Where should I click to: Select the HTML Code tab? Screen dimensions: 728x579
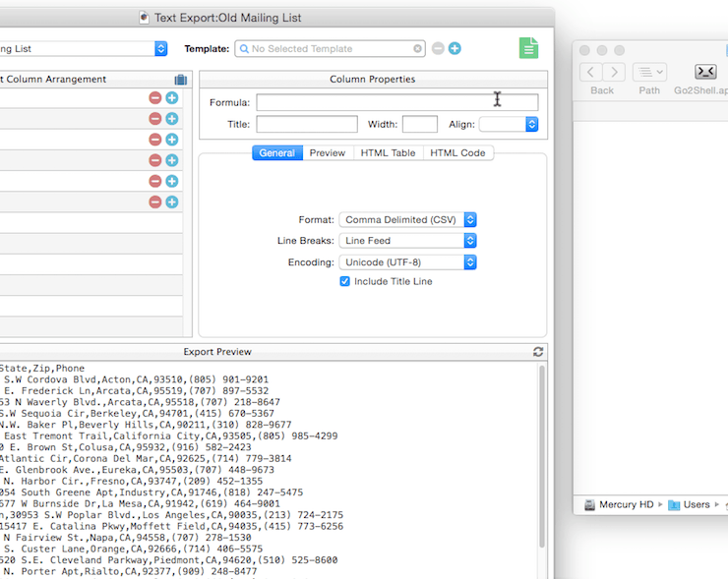[457, 152]
